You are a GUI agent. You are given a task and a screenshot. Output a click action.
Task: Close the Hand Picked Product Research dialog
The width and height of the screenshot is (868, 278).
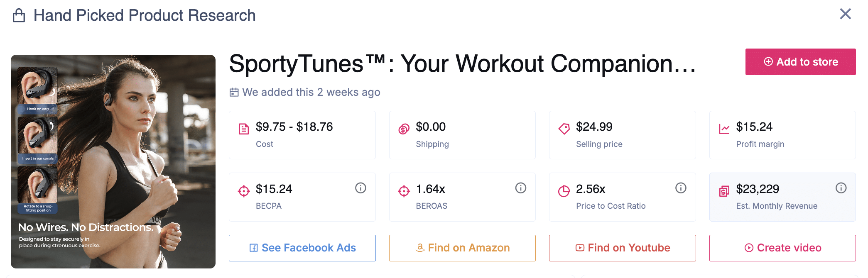point(845,14)
